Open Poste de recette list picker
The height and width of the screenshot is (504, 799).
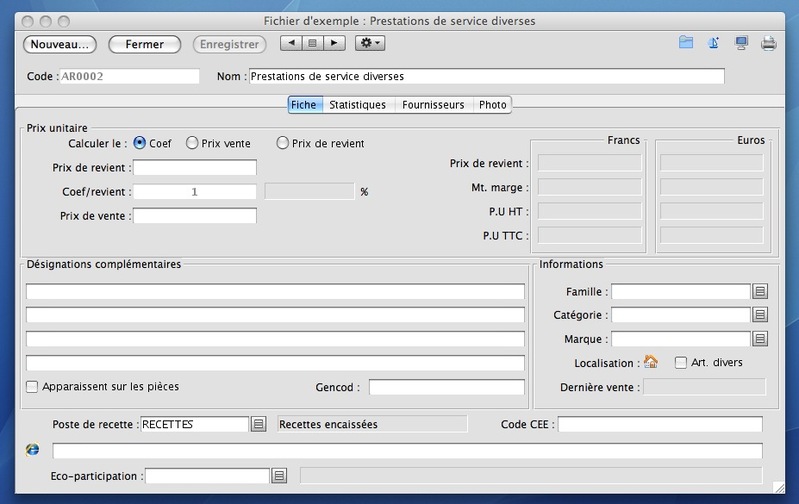[x=258, y=424]
